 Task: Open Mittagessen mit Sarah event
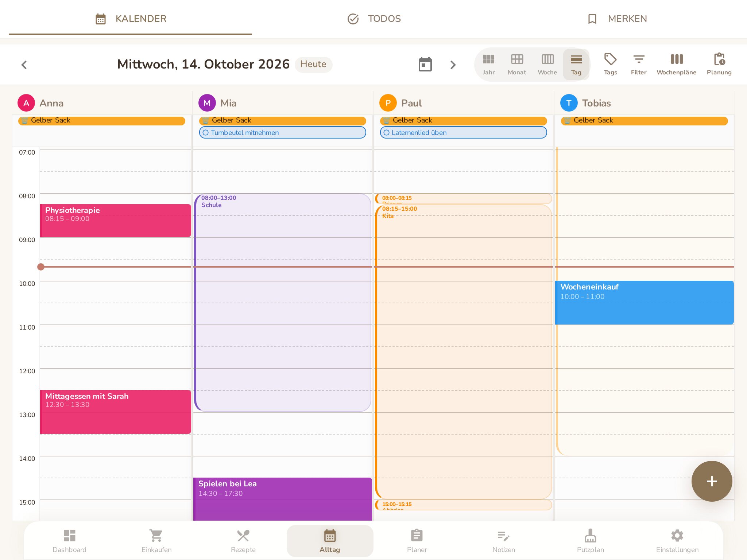pos(116,412)
